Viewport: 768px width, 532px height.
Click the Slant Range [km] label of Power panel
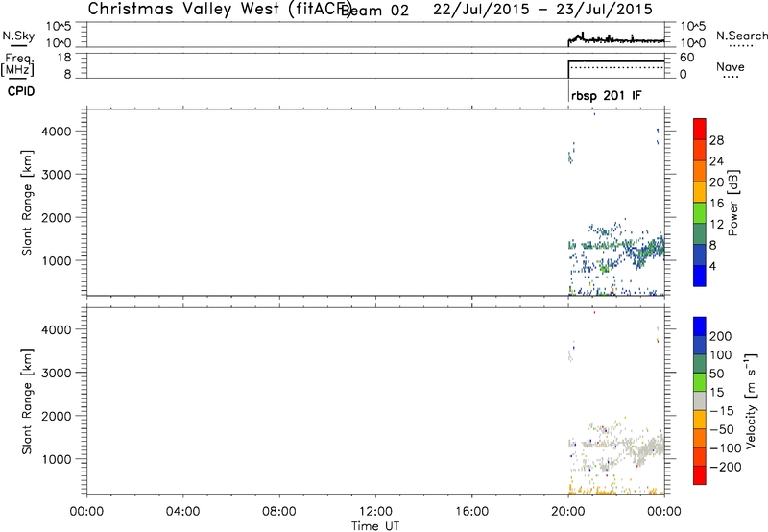point(27,203)
